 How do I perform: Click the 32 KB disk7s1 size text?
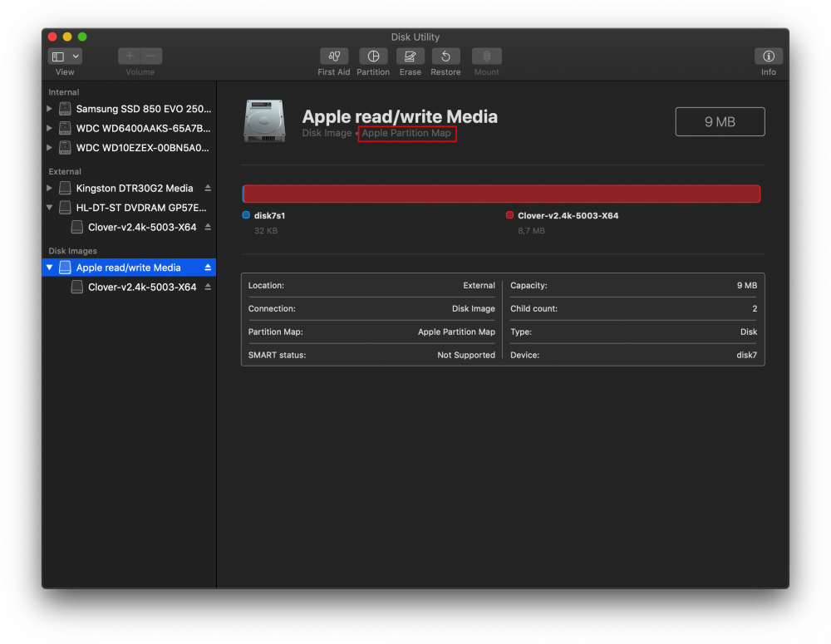click(266, 230)
